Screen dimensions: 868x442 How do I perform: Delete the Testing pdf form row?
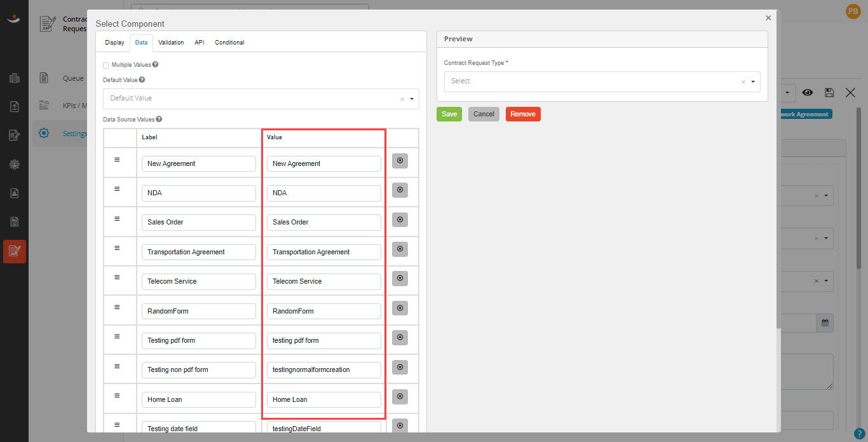click(x=400, y=338)
